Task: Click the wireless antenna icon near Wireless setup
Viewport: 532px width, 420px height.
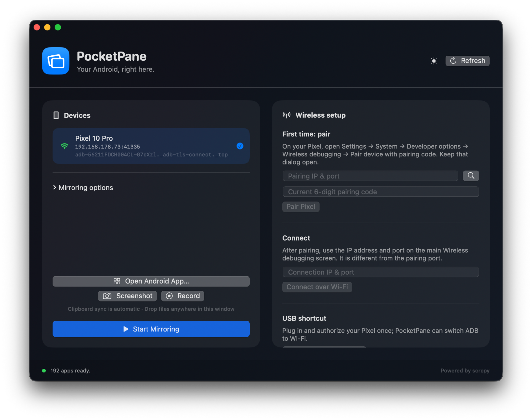Action: point(287,115)
